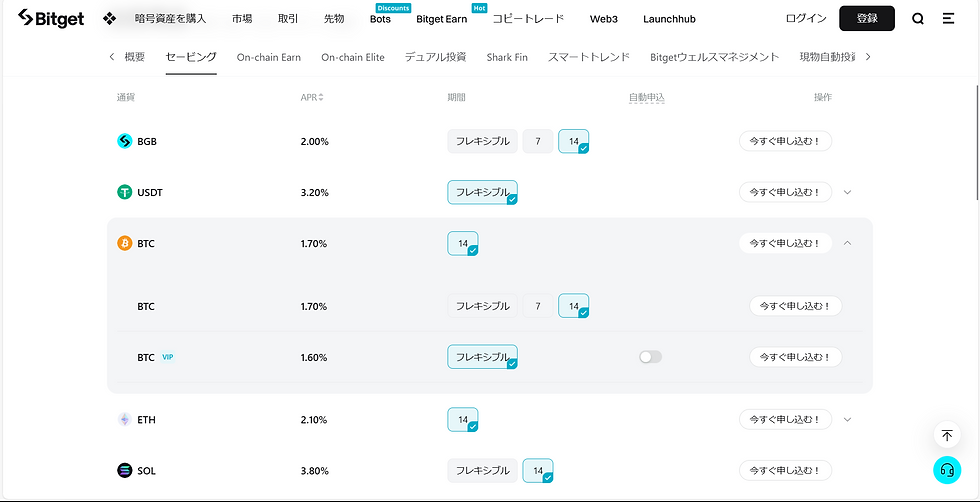Click the back-to-top arrow icon
This screenshot has width=980, height=502.
click(x=947, y=435)
